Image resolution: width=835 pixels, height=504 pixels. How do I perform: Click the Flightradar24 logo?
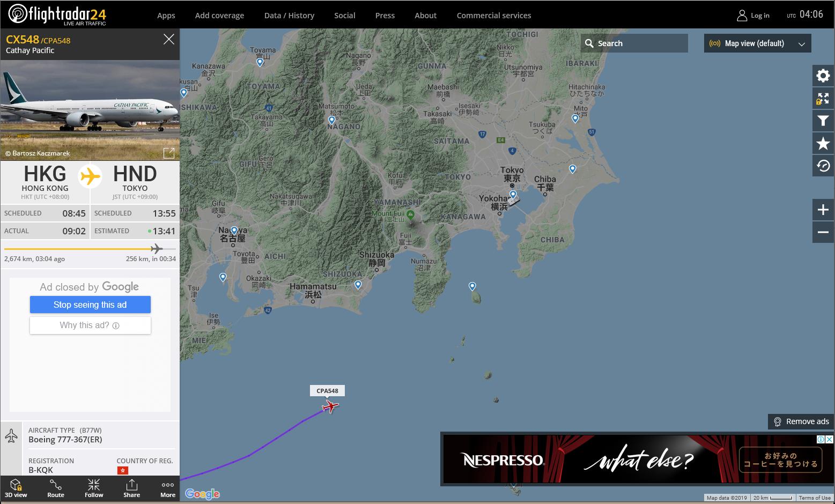pyautogui.click(x=57, y=14)
